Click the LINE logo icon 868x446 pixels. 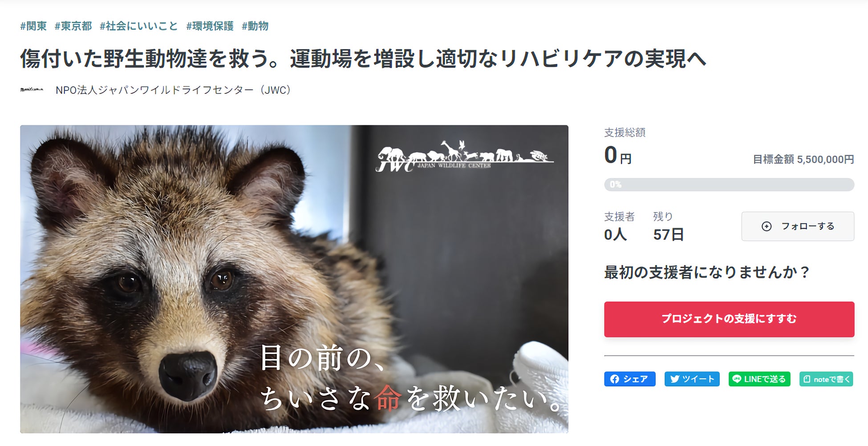(737, 379)
